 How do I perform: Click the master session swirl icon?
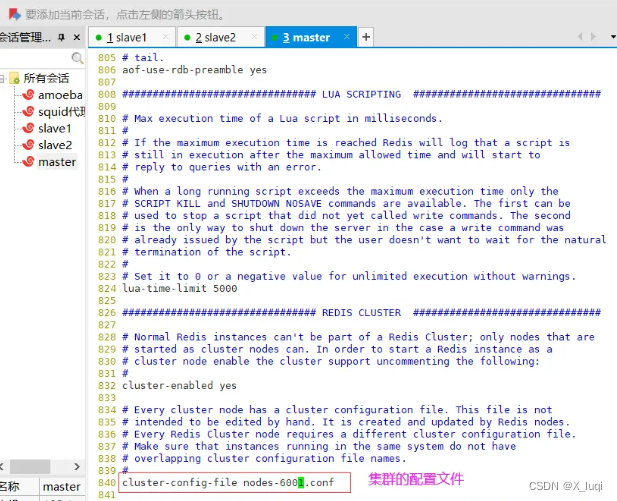coord(28,162)
